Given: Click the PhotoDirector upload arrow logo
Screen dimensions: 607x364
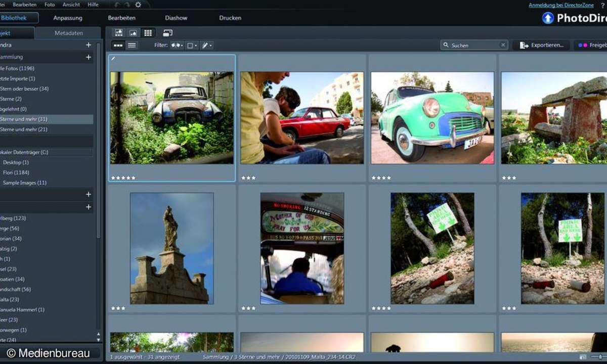Looking at the screenshot, I should (x=548, y=18).
